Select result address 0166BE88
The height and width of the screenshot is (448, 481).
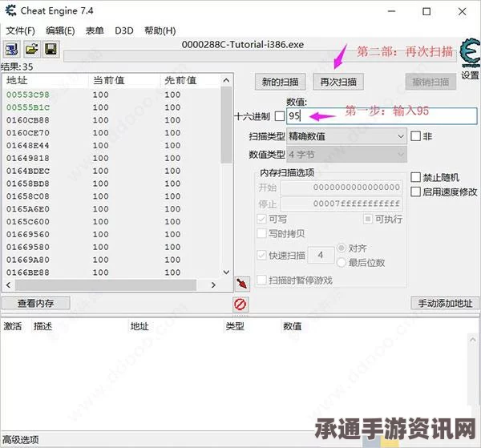(x=28, y=272)
